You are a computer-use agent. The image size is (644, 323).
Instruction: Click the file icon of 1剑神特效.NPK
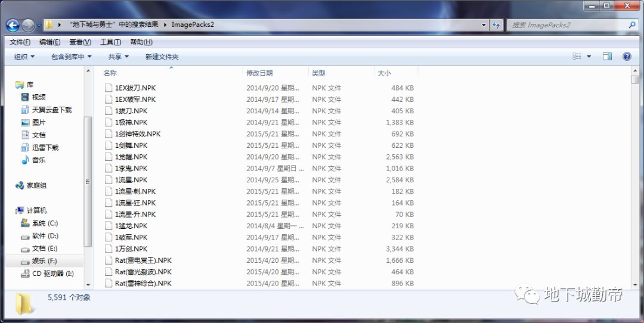[x=109, y=134]
